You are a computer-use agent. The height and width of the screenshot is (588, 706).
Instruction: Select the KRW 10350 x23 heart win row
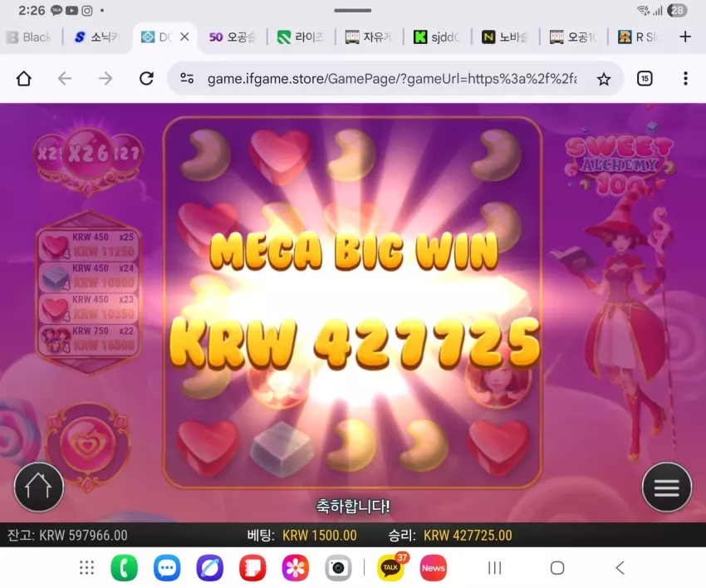point(88,308)
